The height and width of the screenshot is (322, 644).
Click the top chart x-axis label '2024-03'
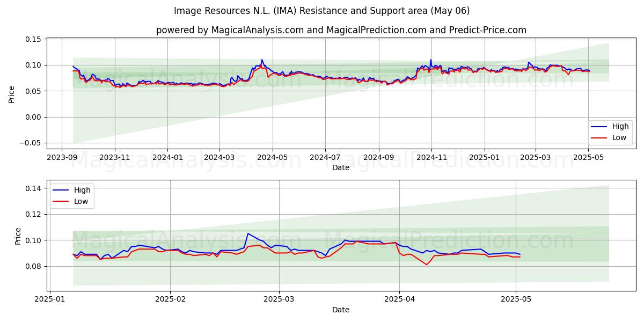click(x=219, y=157)
